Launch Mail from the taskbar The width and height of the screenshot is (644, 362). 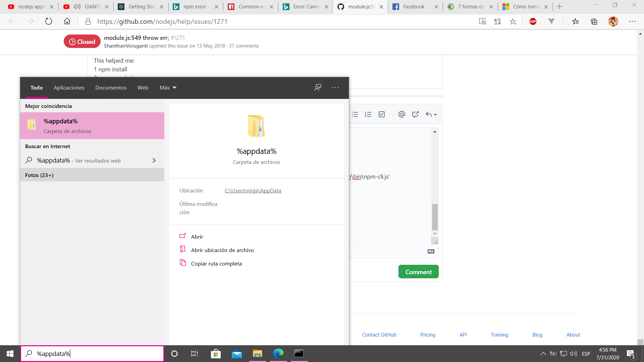pyautogui.click(x=237, y=354)
